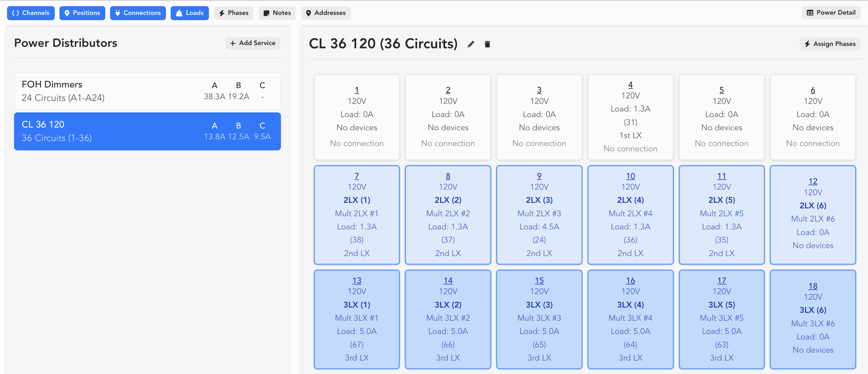
Task: Open circuit 16 link
Action: click(630, 280)
